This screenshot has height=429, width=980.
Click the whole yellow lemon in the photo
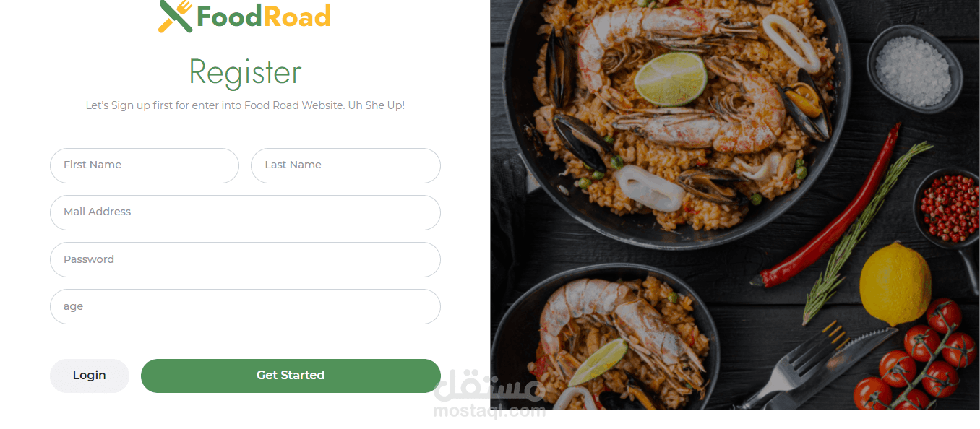tap(895, 284)
